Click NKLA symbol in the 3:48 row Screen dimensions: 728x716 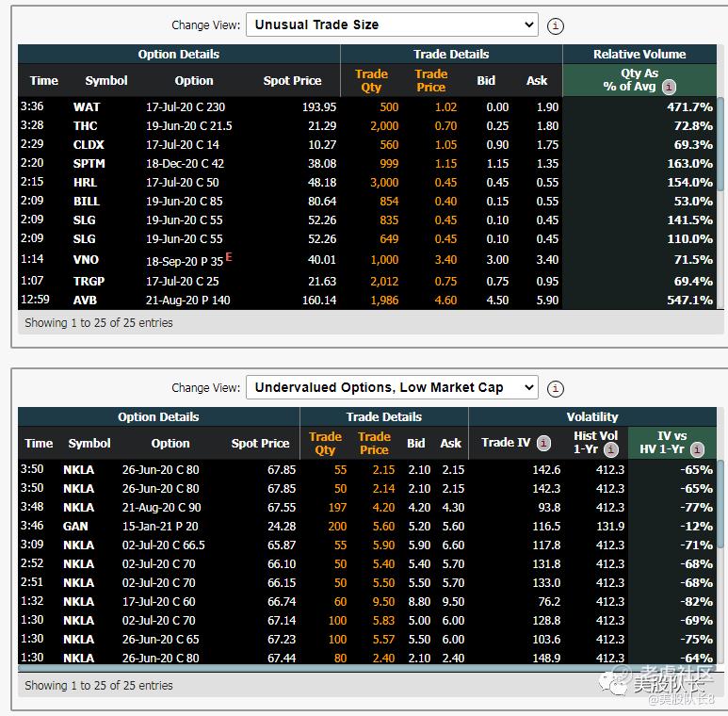click(78, 508)
